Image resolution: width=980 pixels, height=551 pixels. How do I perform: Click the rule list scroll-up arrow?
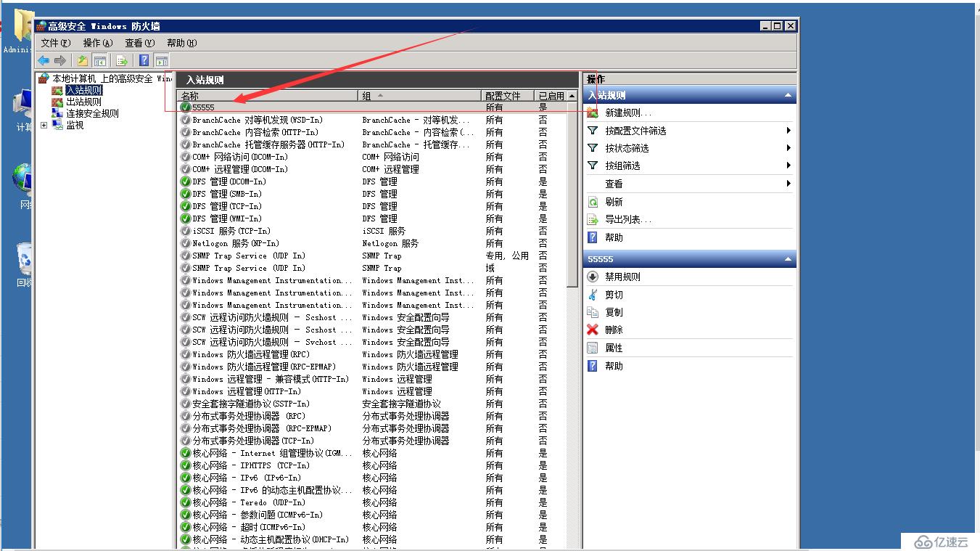572,96
